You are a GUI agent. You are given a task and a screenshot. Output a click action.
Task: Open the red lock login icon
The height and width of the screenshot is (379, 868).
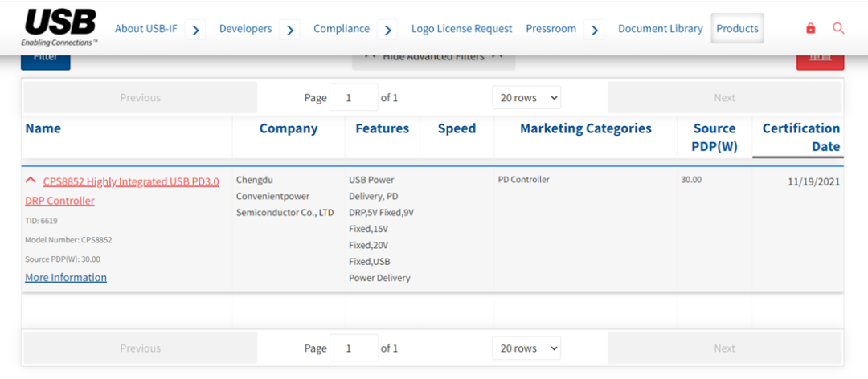(x=810, y=28)
